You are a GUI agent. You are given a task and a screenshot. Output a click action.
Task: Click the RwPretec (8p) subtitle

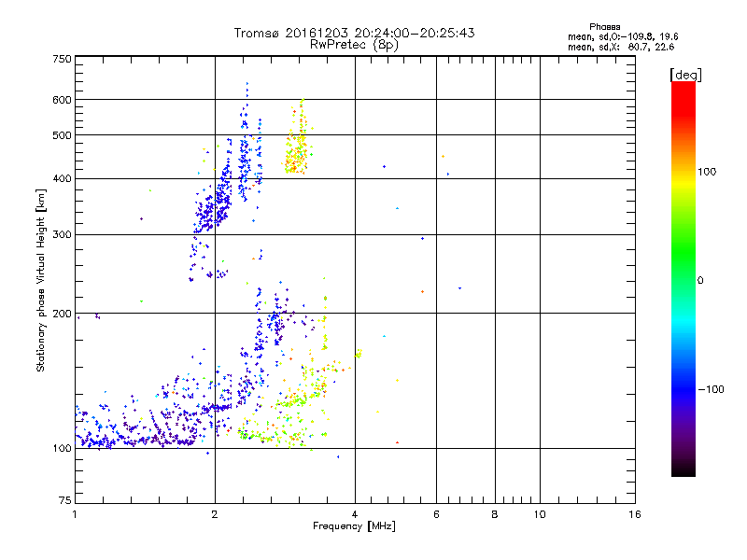click(x=354, y=45)
